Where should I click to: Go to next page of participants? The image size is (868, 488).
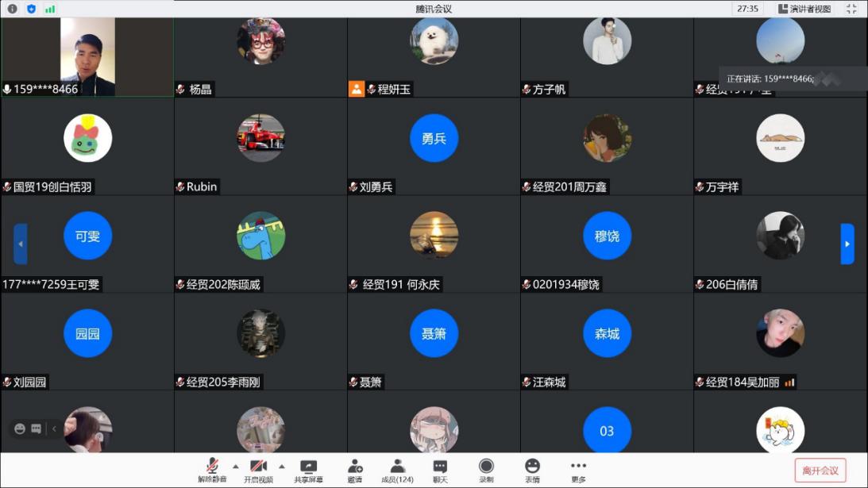(x=847, y=244)
